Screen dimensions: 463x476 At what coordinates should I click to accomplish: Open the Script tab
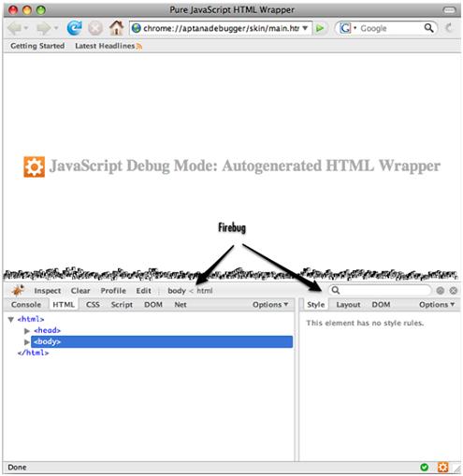122,305
